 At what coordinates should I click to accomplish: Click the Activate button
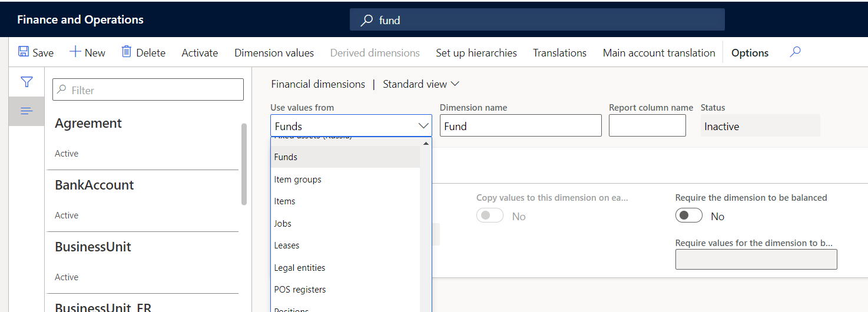[x=200, y=52]
